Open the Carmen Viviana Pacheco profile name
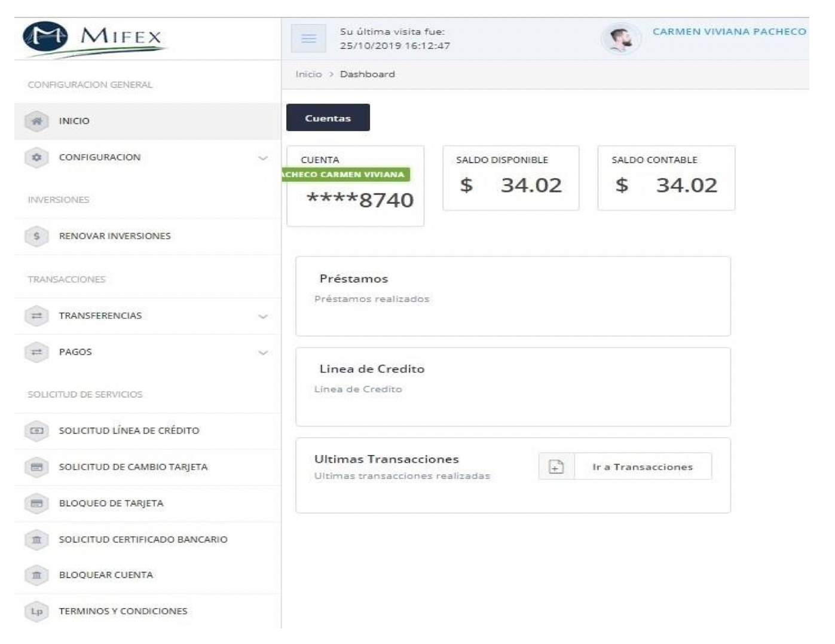The image size is (835, 644). [729, 32]
